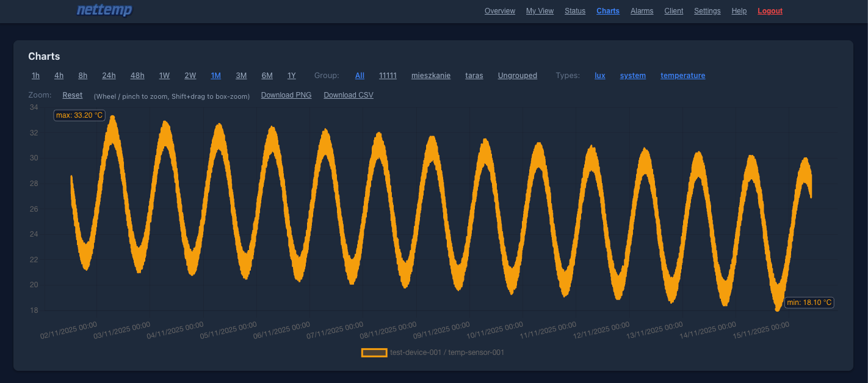Show only Ungrouped sensors
The width and height of the screenshot is (868, 383).
tap(517, 76)
